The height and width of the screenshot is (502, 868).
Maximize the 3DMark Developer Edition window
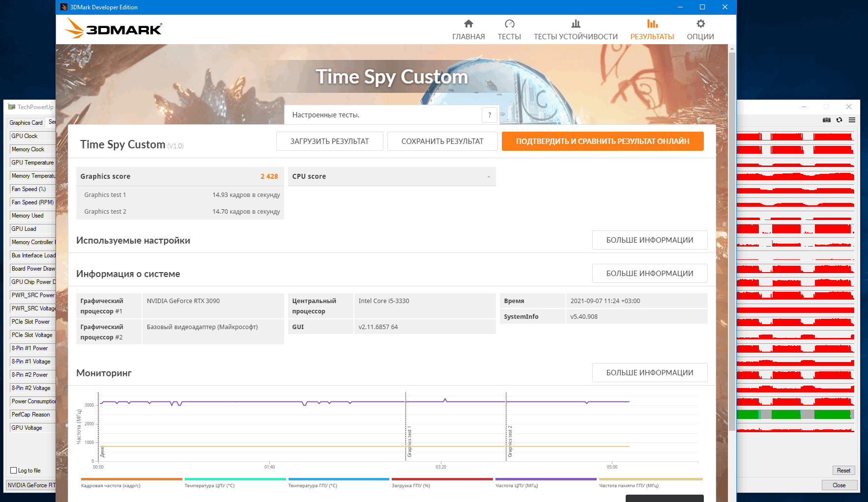[702, 7]
